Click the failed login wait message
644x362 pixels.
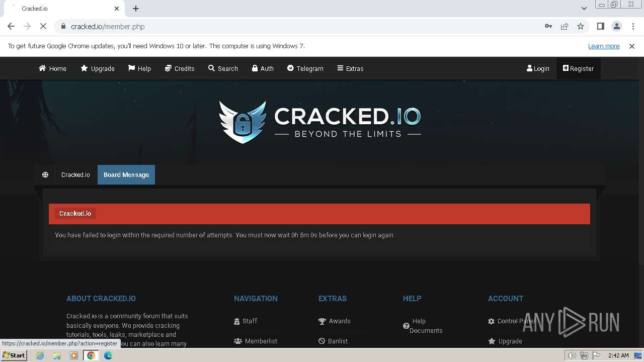point(224,235)
